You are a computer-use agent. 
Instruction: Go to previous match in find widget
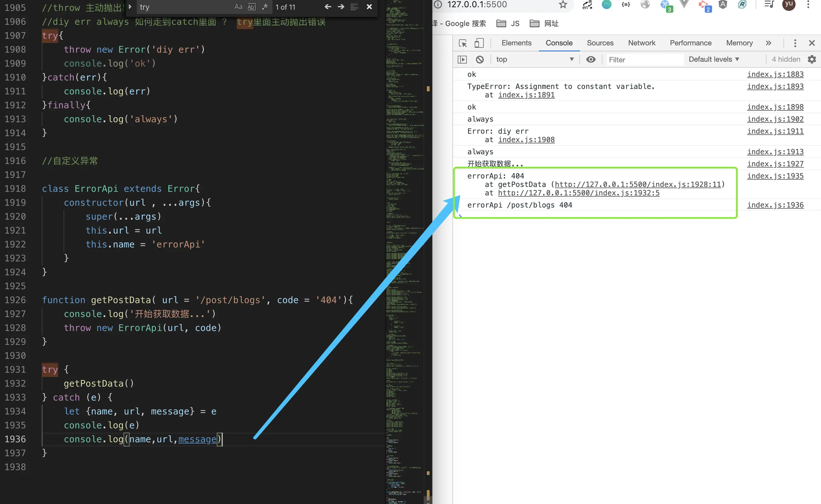click(x=328, y=7)
